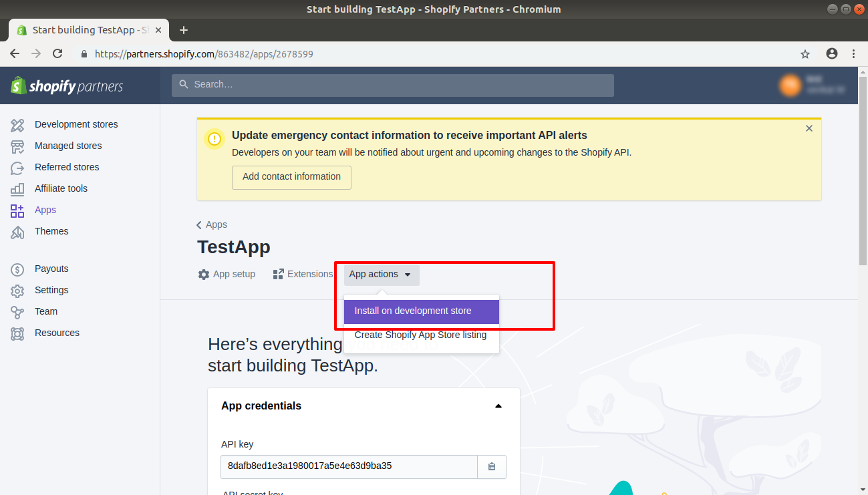Open the Themes link
Viewport: 868px width, 495px height.
point(51,232)
